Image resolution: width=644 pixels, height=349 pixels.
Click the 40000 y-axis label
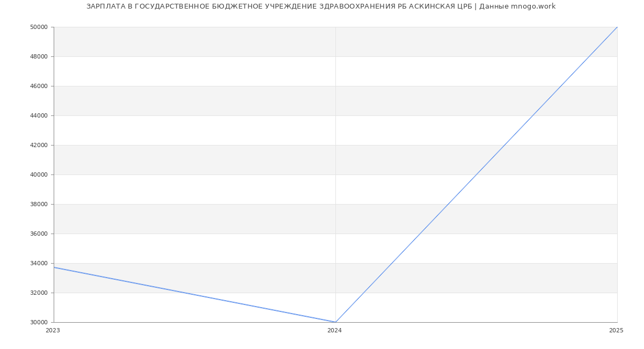39,174
